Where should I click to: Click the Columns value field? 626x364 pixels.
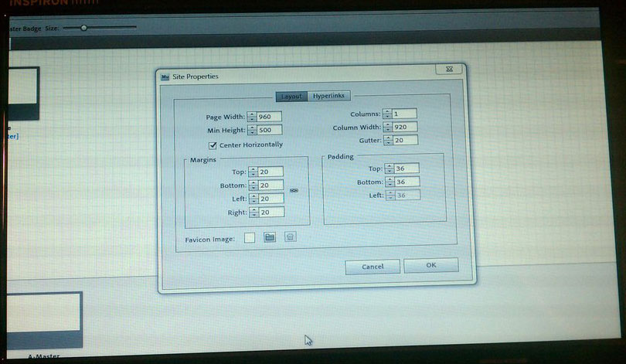pos(405,114)
